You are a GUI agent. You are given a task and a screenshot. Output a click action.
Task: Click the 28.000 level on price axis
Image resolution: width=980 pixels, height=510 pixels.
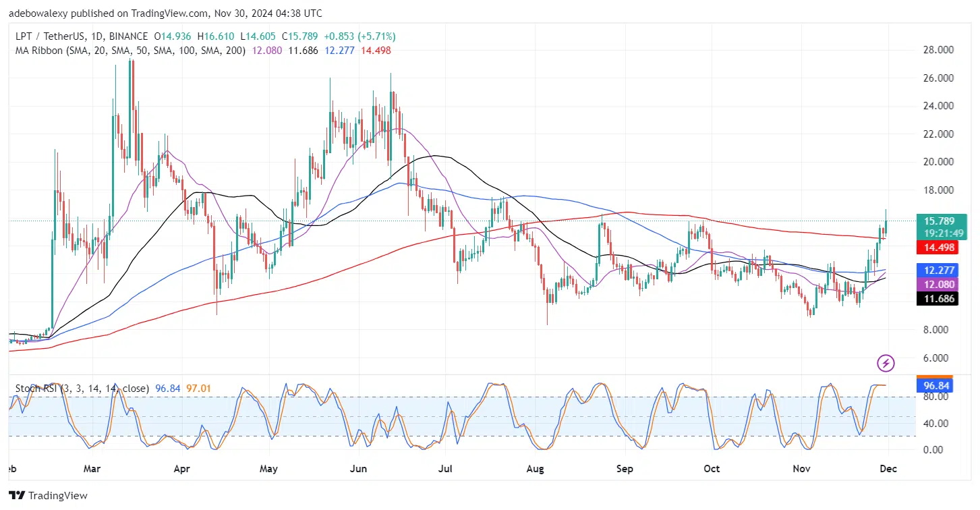pos(936,50)
